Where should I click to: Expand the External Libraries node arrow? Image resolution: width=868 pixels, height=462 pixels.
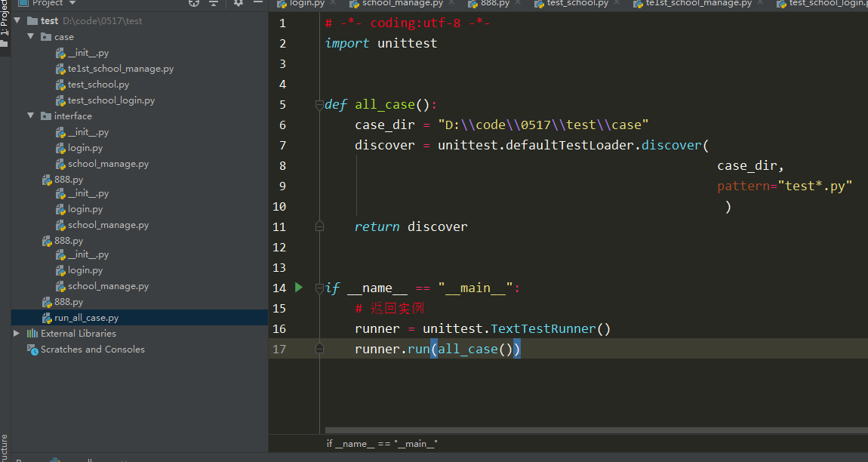(x=17, y=334)
